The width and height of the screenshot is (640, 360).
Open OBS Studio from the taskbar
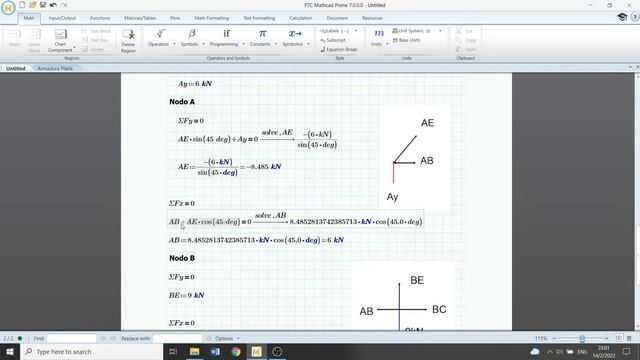click(277, 351)
